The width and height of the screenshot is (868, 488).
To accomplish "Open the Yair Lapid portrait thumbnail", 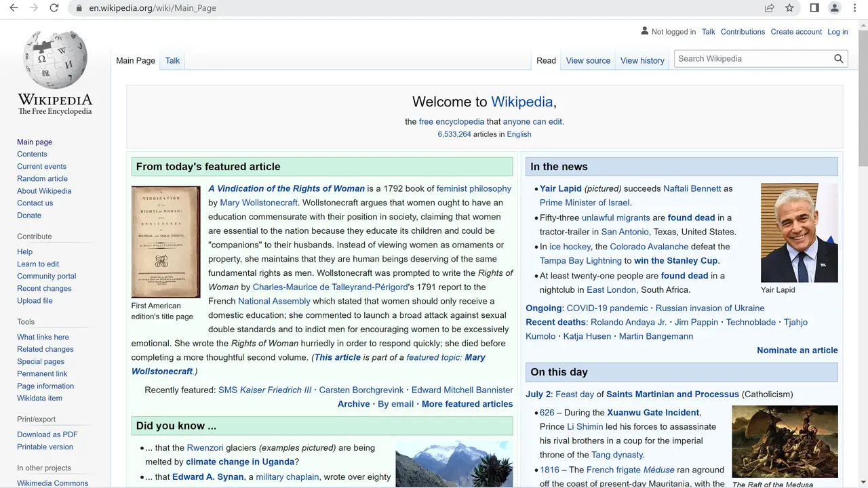I will click(x=799, y=232).
